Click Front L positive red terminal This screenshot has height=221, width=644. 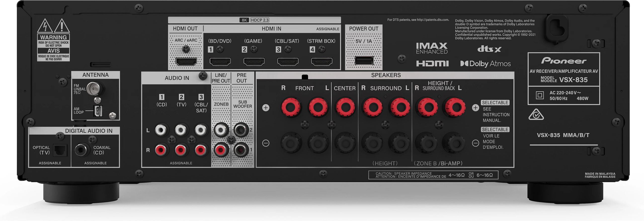(318, 107)
